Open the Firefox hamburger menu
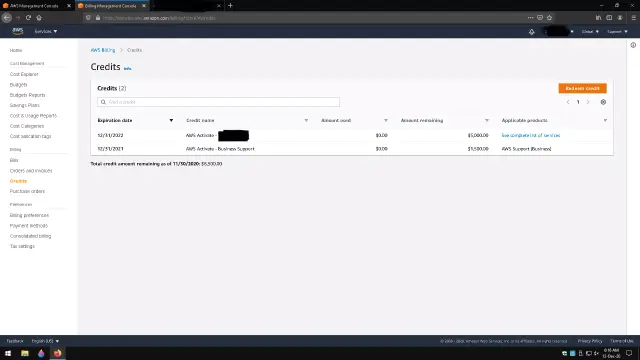 633,18
